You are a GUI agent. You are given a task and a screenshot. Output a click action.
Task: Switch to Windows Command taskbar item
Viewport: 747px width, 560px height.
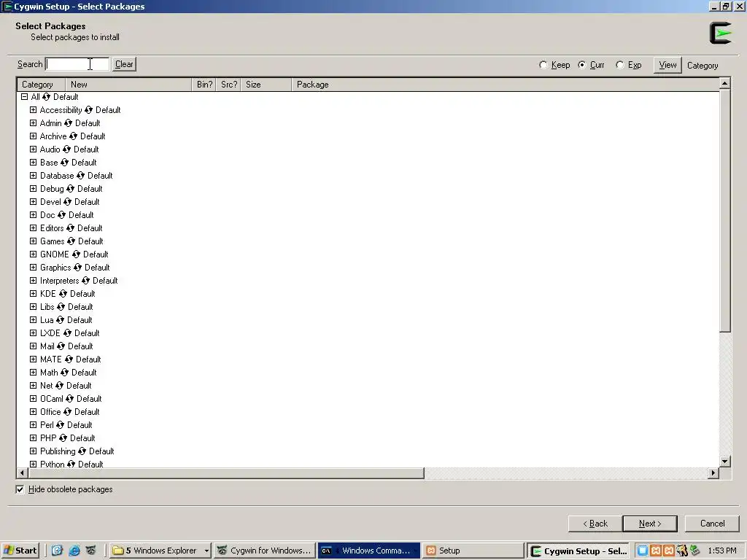coord(368,551)
